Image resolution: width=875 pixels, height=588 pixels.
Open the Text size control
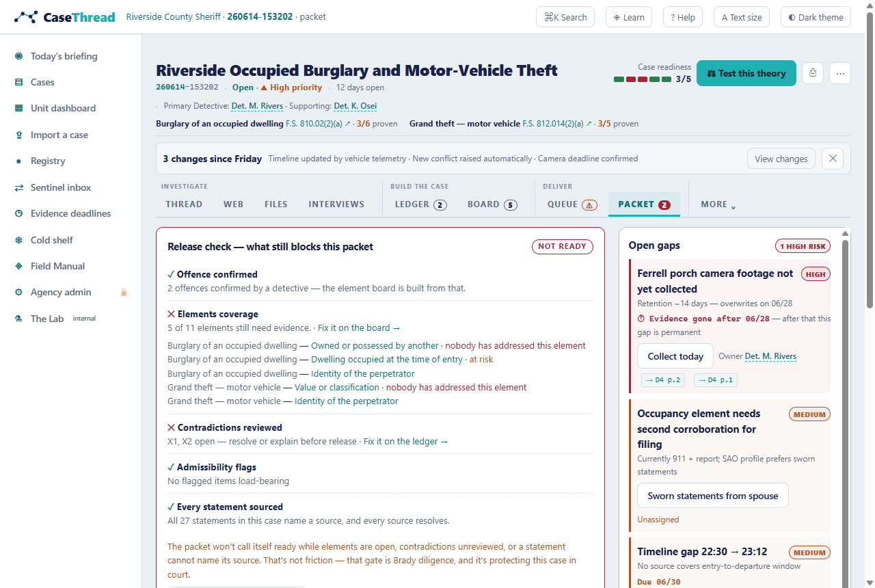point(742,17)
